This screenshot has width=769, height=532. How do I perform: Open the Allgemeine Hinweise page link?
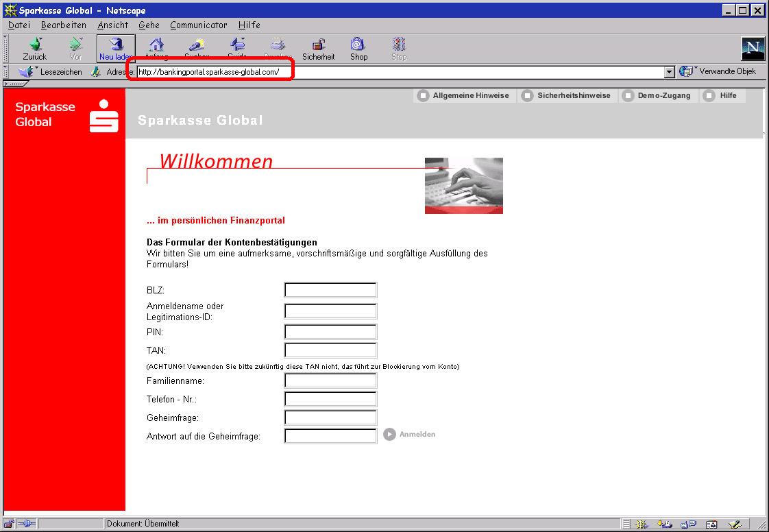(464, 96)
